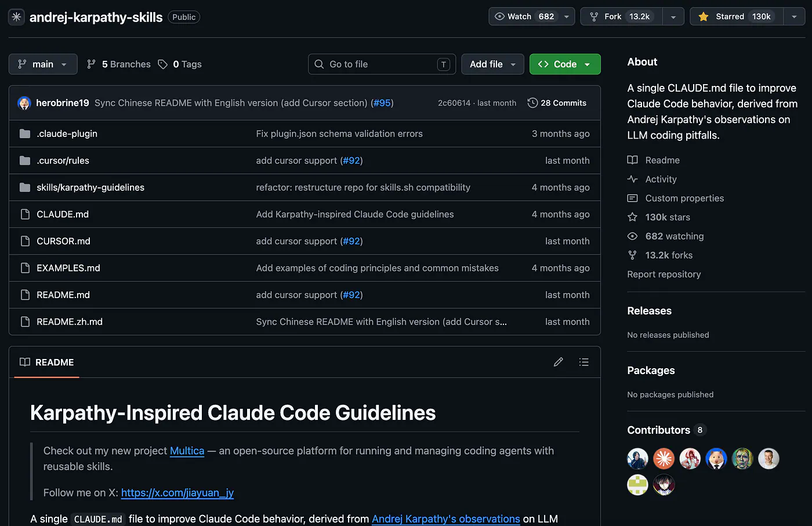Click the .cursor/rules folder icon

pyautogui.click(x=25, y=161)
